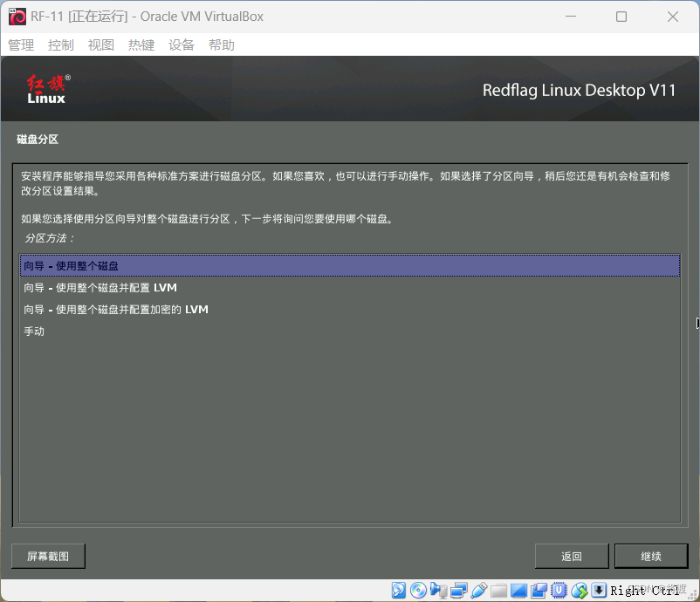Click the optical disc status icon
Image resolution: width=700 pixels, height=602 pixels.
(418, 591)
